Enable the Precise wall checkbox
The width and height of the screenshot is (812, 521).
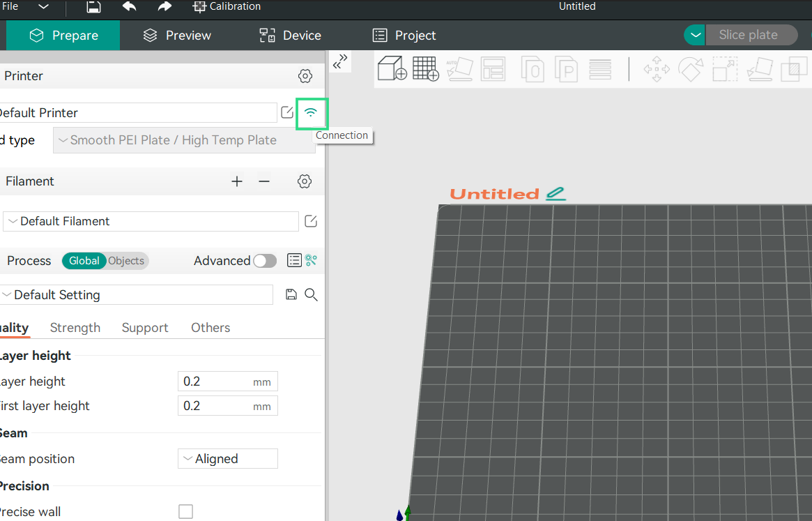pos(185,512)
